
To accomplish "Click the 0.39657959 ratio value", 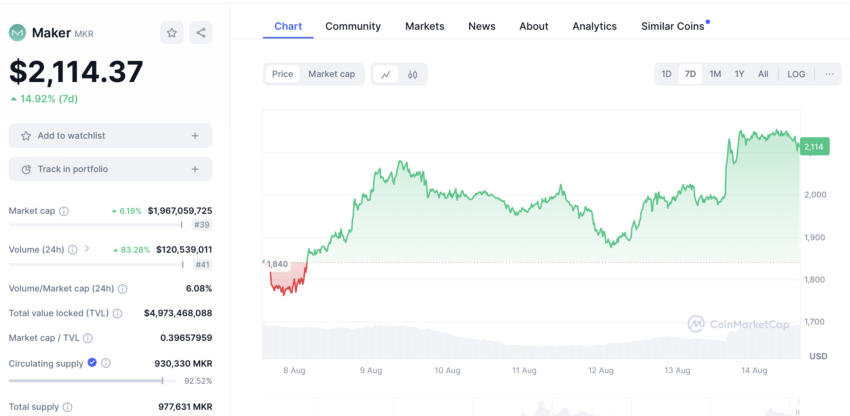I will pos(186,338).
